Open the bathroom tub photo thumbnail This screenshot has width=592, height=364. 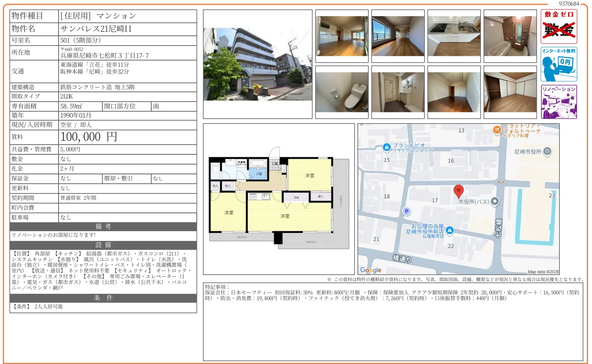[510, 36]
